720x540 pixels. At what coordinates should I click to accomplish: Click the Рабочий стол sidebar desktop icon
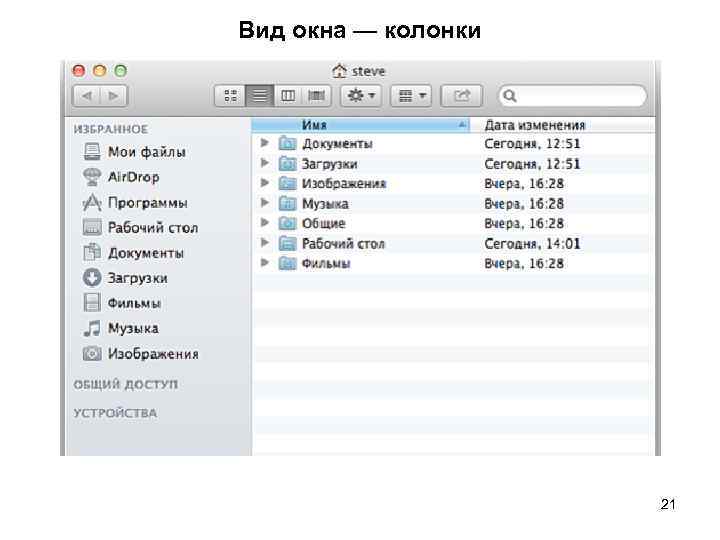(x=92, y=227)
